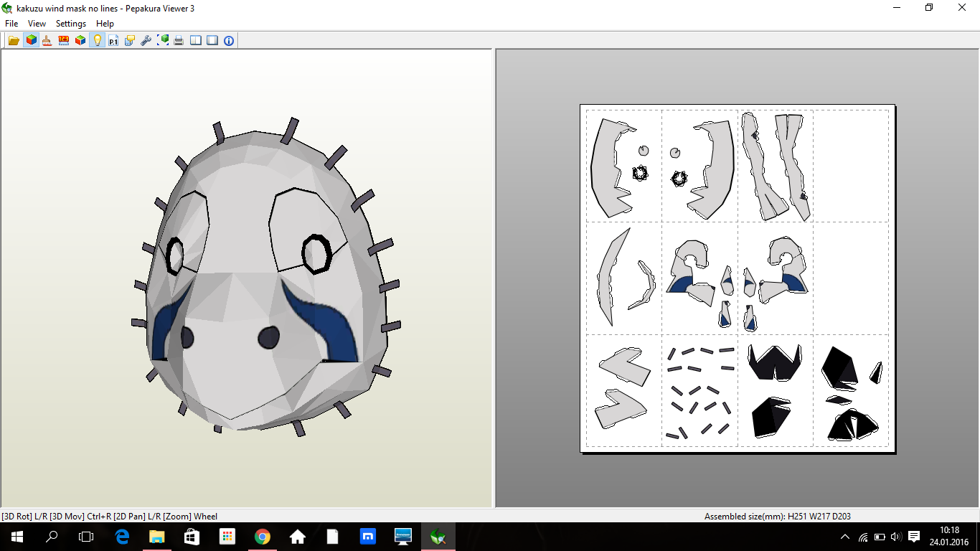The height and width of the screenshot is (551, 980).
Task: Open the blue info icon
Action: [229, 40]
